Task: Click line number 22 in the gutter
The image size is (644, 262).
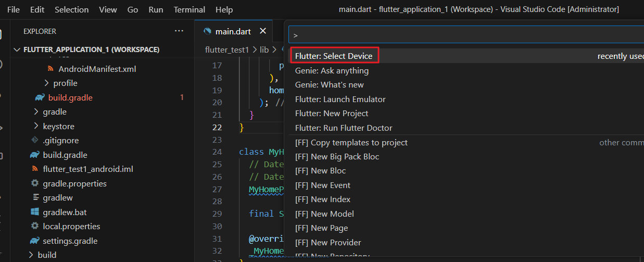Action: tap(217, 128)
